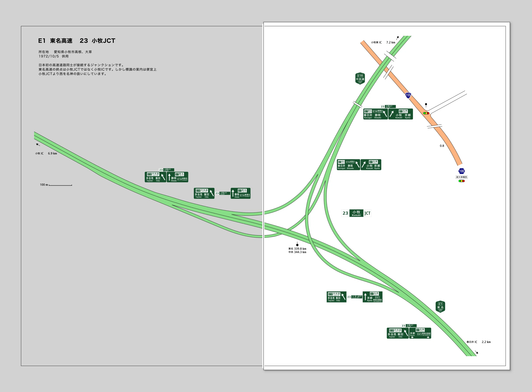This screenshot has height=392, width=532.
Task: Click the upper 春日井 静岡 Kasugai Shizuoka sign below the 23 小牧JCT tab
Action: click(375, 114)
